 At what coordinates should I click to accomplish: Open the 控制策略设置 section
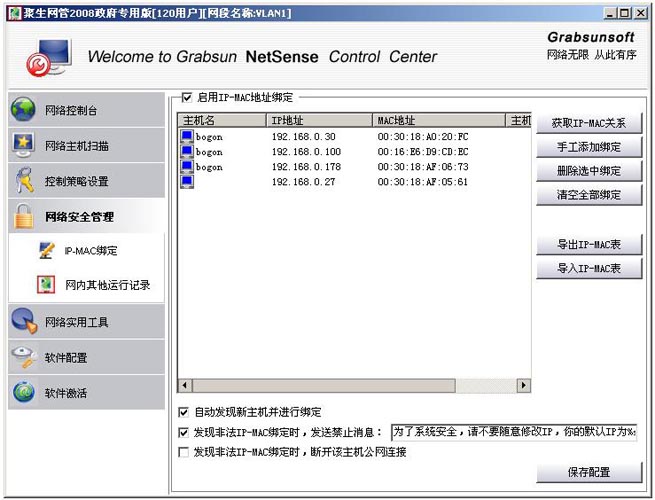[x=86, y=181]
